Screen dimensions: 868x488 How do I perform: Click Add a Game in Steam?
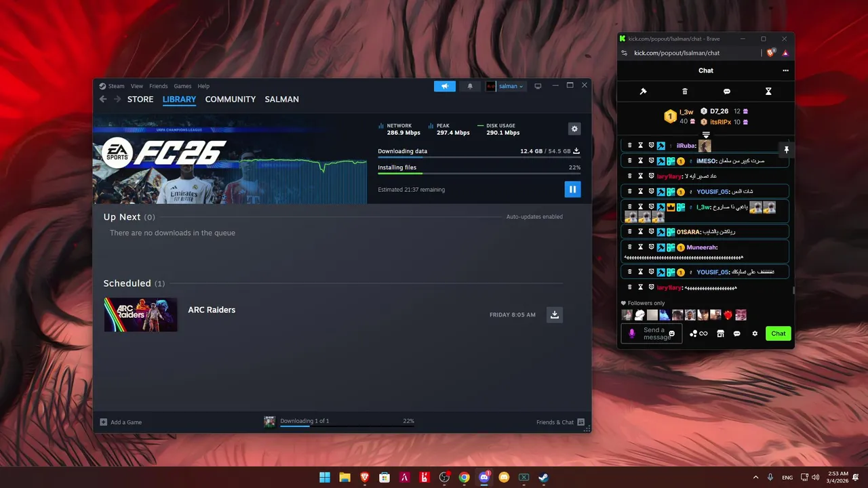[121, 422]
